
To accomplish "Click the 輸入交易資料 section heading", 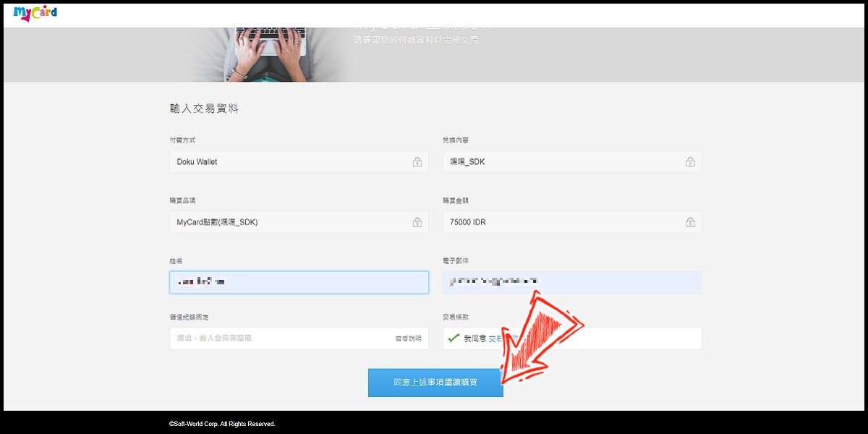I will (x=204, y=109).
